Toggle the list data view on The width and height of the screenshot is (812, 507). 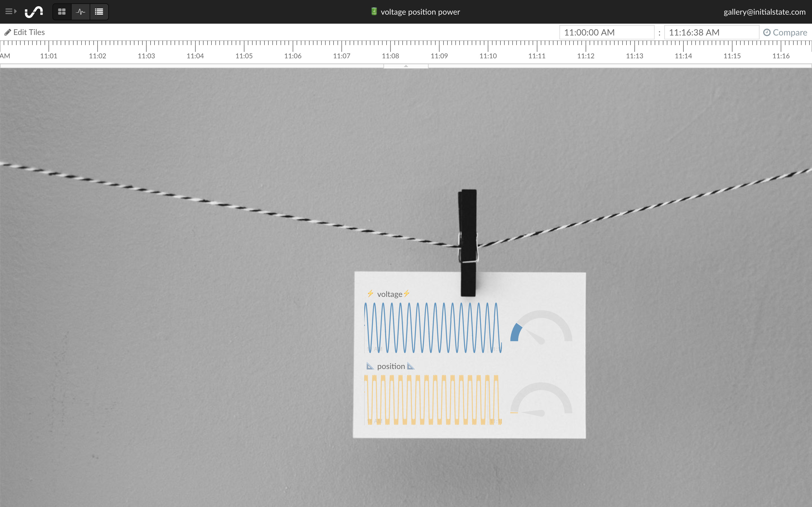(x=99, y=11)
